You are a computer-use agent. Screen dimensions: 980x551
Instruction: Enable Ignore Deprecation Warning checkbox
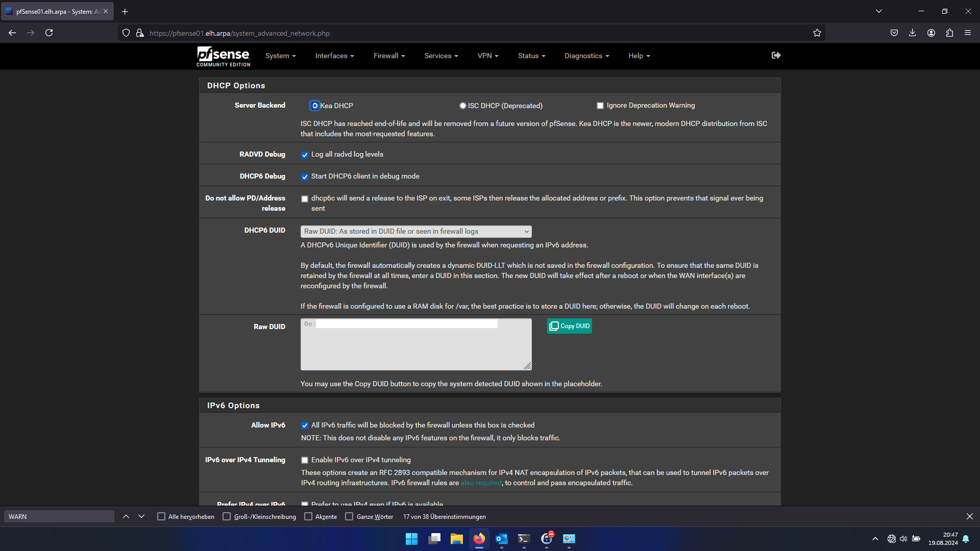tap(600, 106)
